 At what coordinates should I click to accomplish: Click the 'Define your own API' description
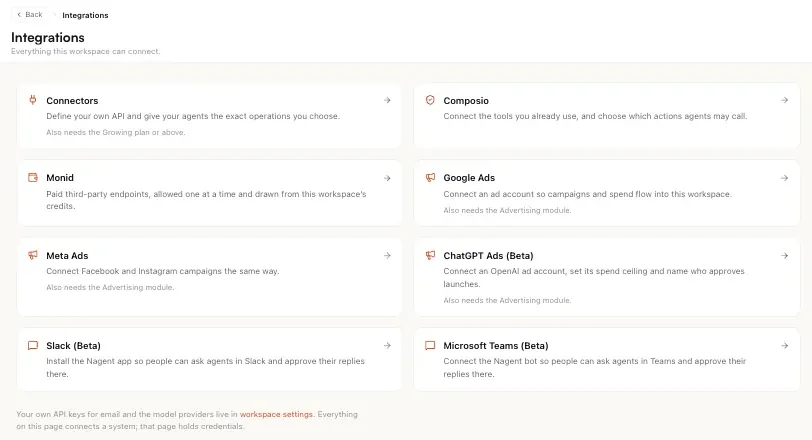193,116
